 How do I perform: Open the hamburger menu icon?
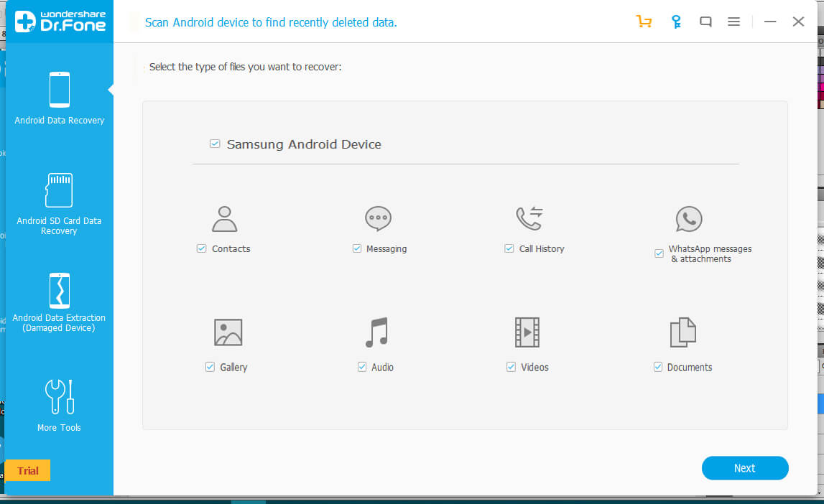coord(733,22)
